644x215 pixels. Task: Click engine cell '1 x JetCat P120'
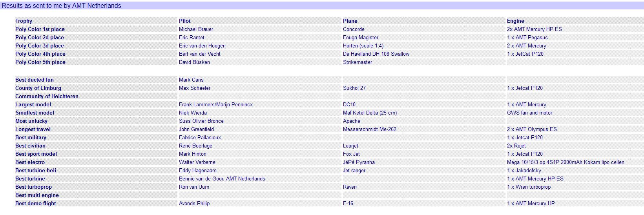click(x=525, y=54)
